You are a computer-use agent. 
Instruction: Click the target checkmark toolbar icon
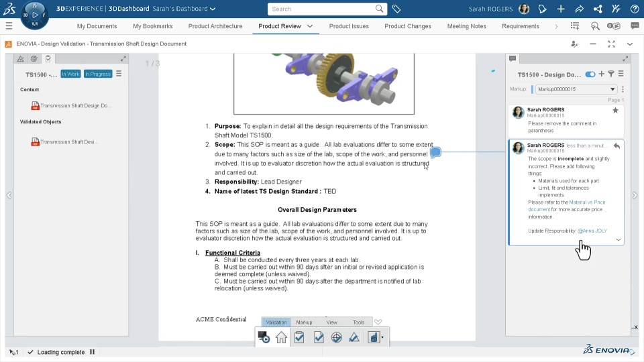click(336, 337)
